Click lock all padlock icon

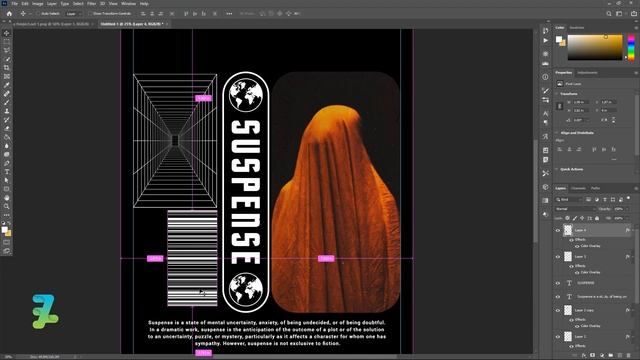coord(597,218)
